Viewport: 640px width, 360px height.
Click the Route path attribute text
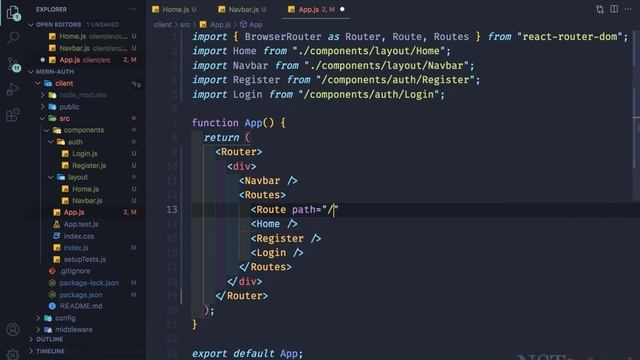tap(315, 209)
